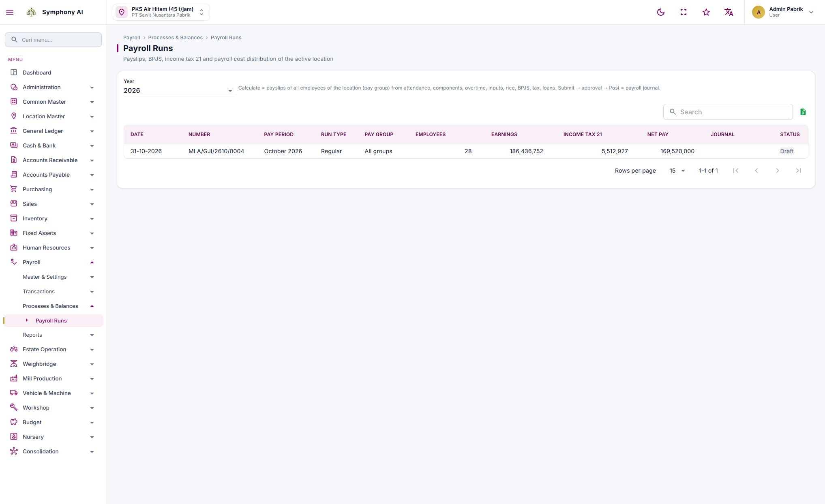Click the Purchasing cart icon
The image size is (825, 504).
pyautogui.click(x=14, y=189)
